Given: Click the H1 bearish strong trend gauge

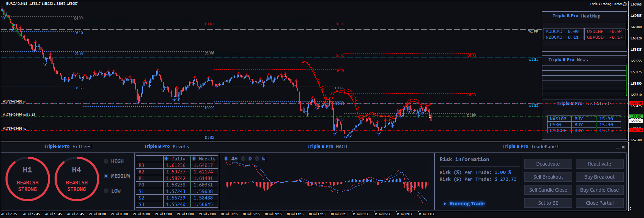Looking at the screenshot, I should tap(27, 179).
